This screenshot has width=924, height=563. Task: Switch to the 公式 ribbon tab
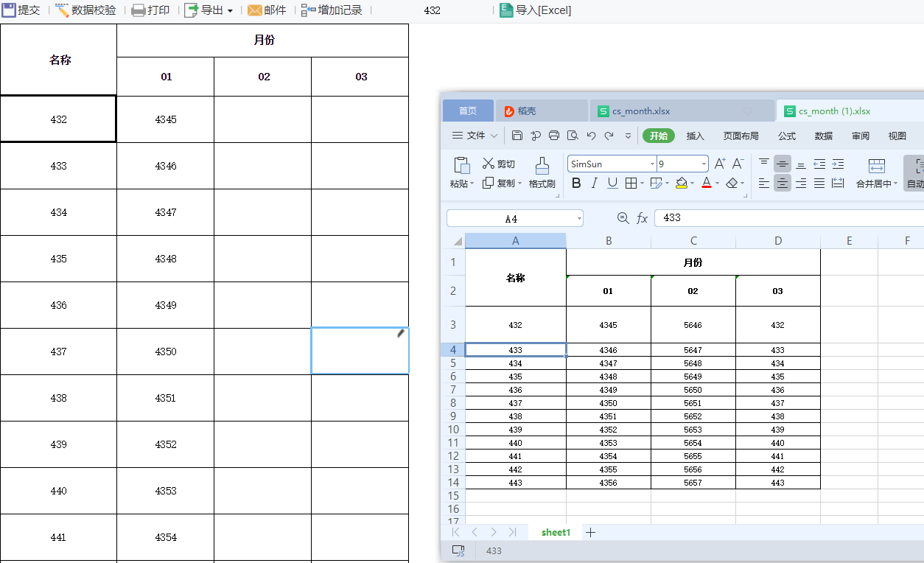pos(787,136)
